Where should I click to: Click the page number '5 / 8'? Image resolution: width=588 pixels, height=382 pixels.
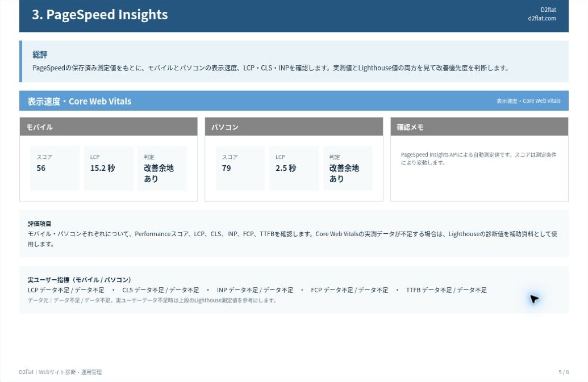pos(564,372)
